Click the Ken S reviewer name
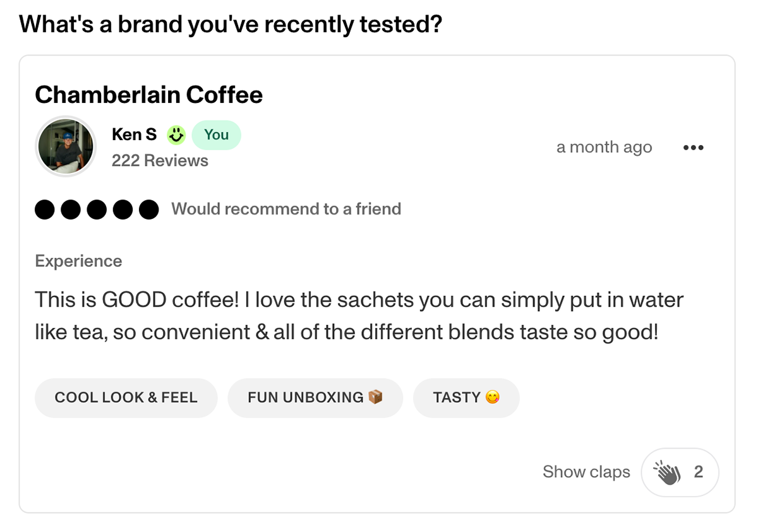758x532 pixels. coord(134,134)
